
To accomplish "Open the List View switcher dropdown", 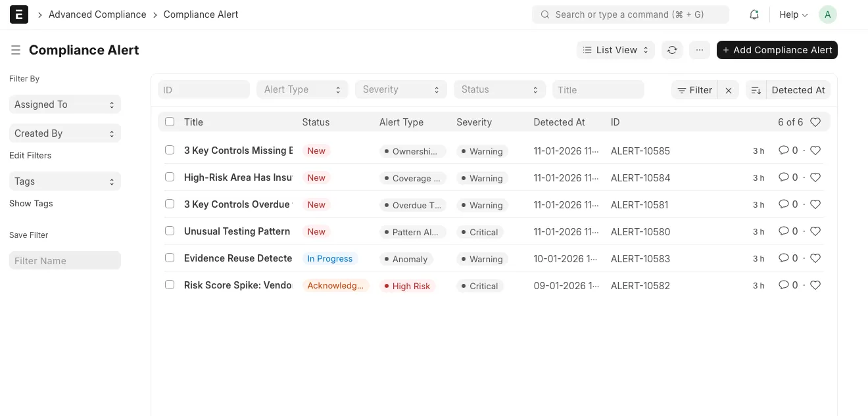I will pyautogui.click(x=615, y=50).
